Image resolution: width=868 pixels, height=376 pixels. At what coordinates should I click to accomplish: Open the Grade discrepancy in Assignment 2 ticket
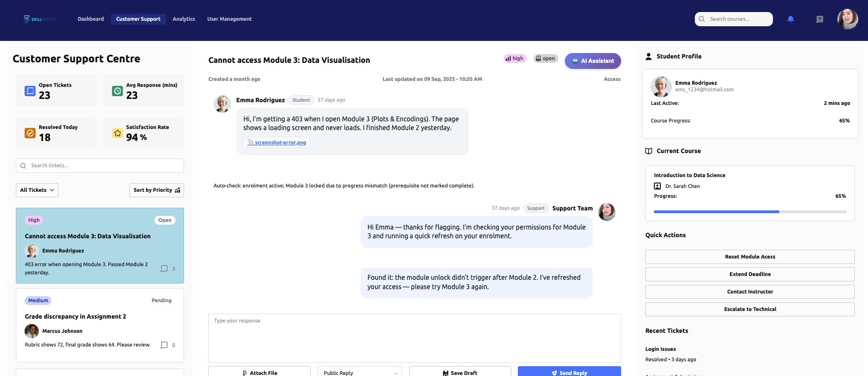click(x=100, y=326)
